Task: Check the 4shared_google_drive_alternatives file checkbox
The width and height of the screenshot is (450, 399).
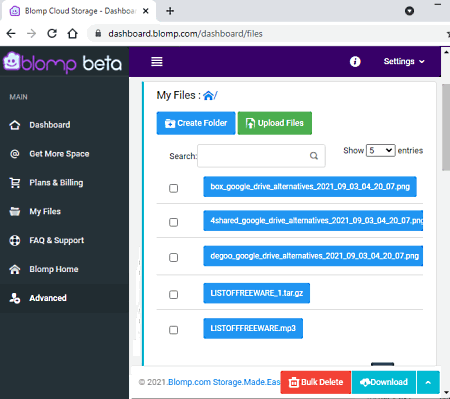Action: click(x=173, y=222)
